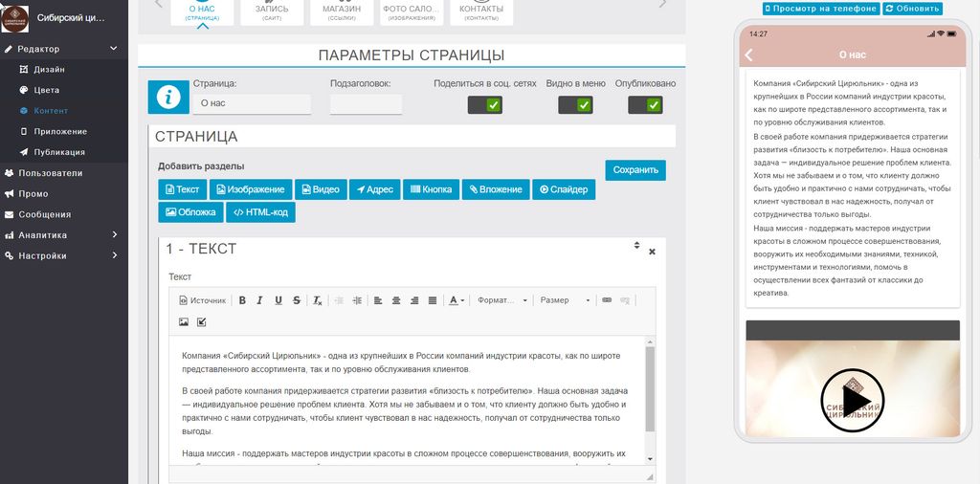Apply strikethrough formatting to text

[x=297, y=300]
